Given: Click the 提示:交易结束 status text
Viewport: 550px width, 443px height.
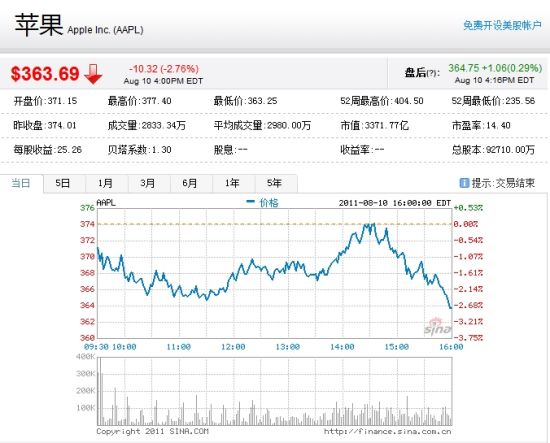Looking at the screenshot, I should [x=503, y=183].
